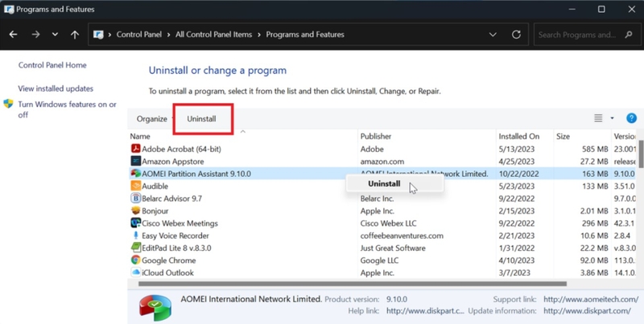Screen dimensions: 644x324
Task: Open help link http://www.diskpart.c...
Action: click(425, 311)
